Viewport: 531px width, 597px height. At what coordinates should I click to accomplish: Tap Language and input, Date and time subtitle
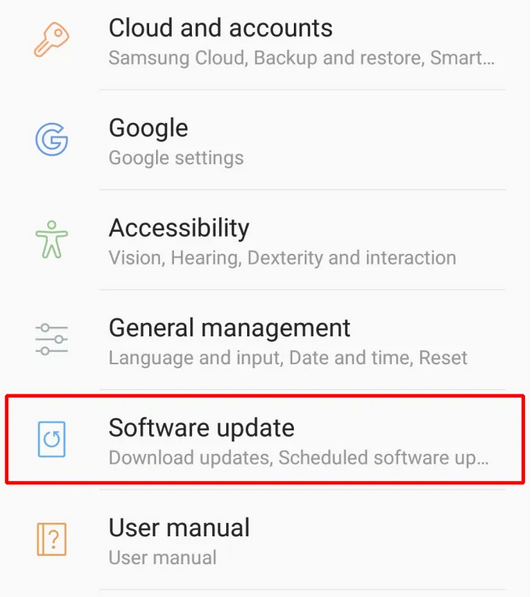coord(288,358)
